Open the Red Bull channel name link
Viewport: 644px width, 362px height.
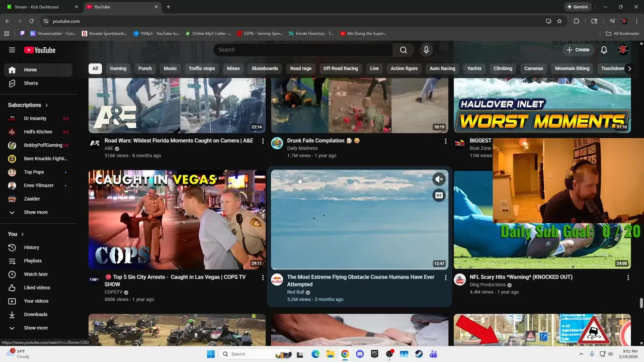click(295, 292)
